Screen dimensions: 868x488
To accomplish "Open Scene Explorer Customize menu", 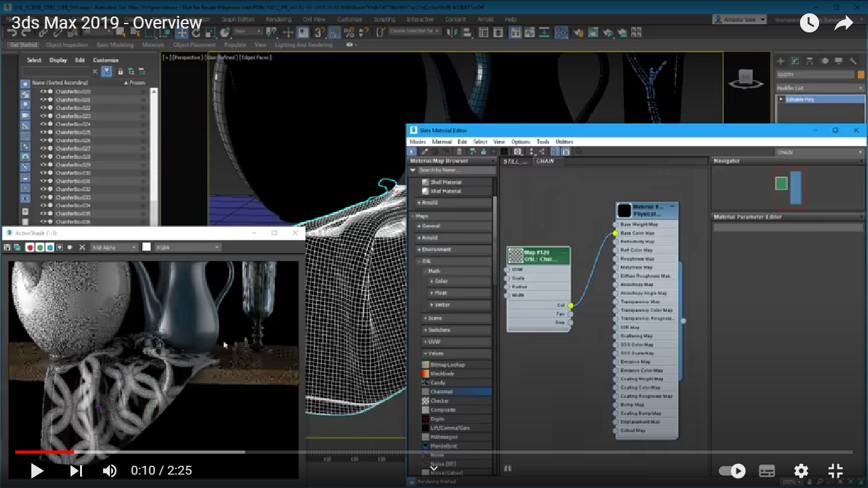I will pyautogui.click(x=106, y=60).
